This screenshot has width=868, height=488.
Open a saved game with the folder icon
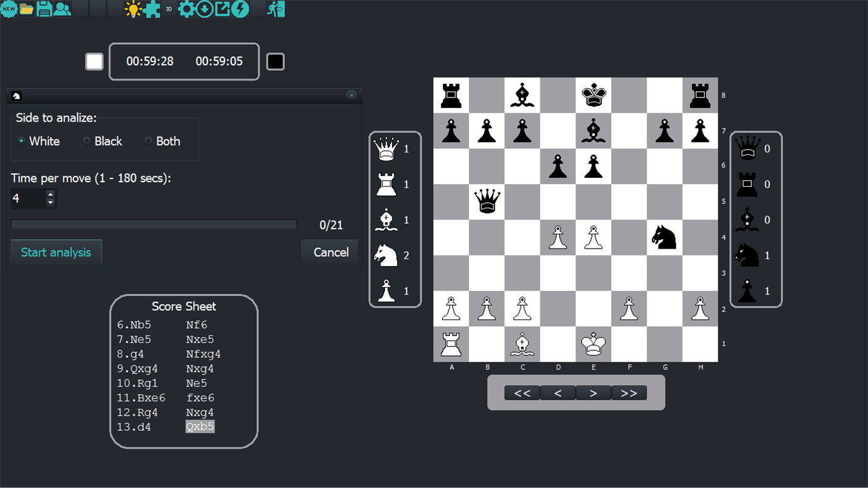26,9
